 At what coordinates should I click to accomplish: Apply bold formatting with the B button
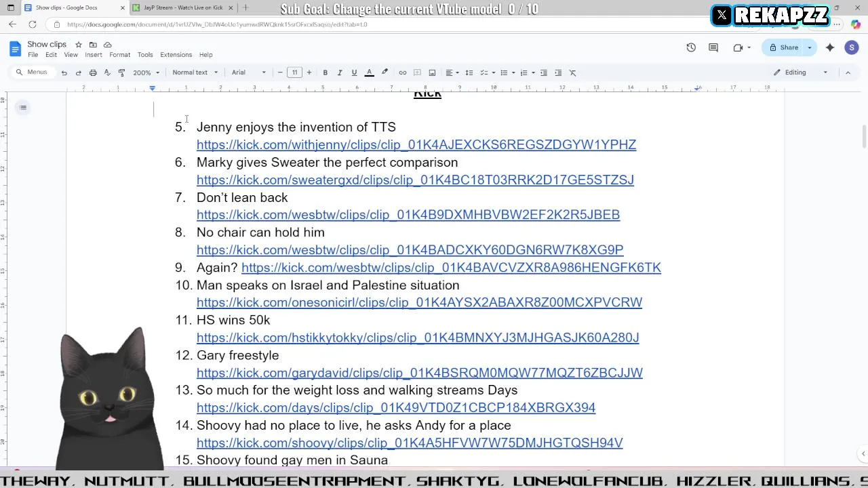pos(325,73)
